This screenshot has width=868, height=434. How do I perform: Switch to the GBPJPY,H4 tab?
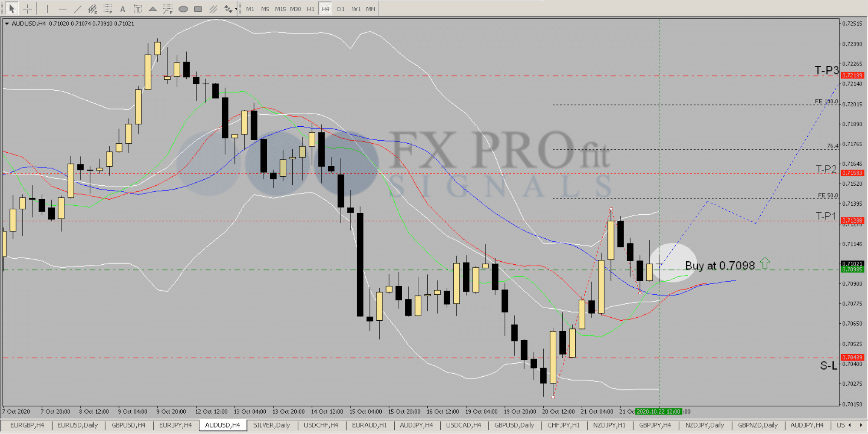[655, 425]
